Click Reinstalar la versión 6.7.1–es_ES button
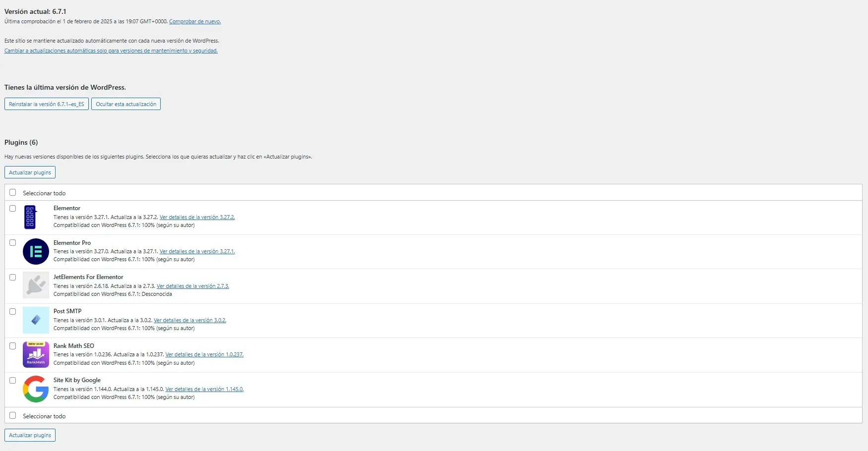Image resolution: width=868 pixels, height=451 pixels. (x=47, y=104)
